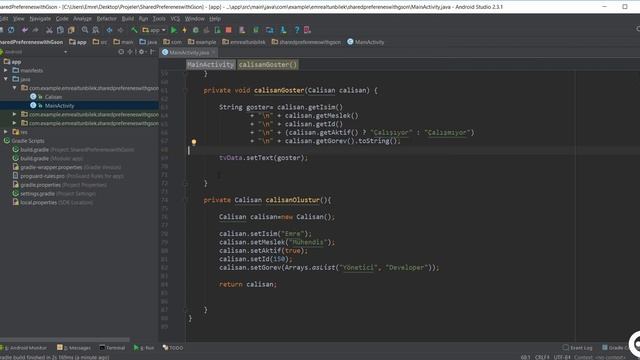Open Find with the magnifier icon
Viewport: 640px width, 360px height.
click(x=84, y=30)
